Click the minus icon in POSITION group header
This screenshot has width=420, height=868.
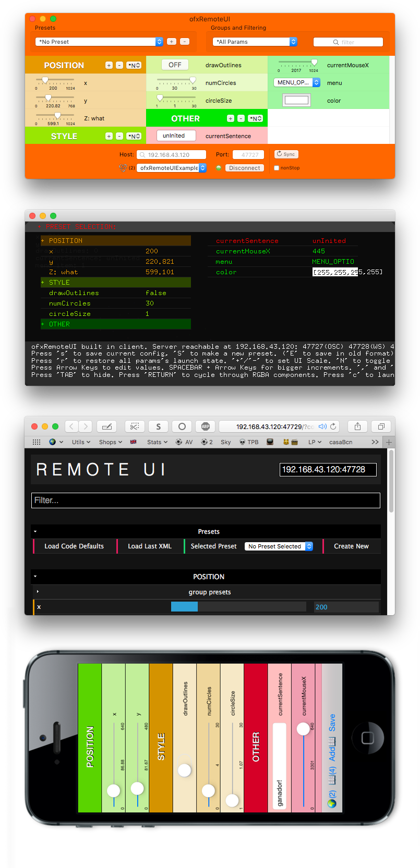119,65
